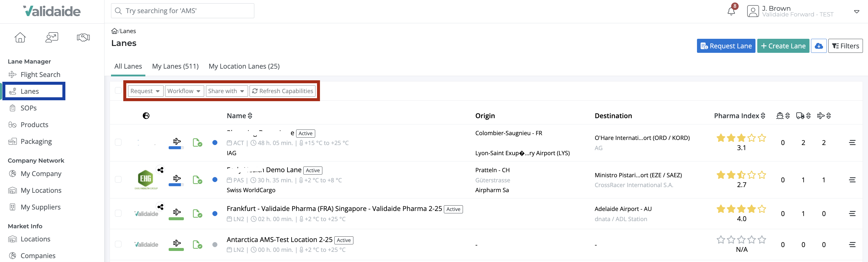Image resolution: width=868 pixels, height=262 pixels.
Task: Click search magnifier icon
Action: click(x=118, y=11)
